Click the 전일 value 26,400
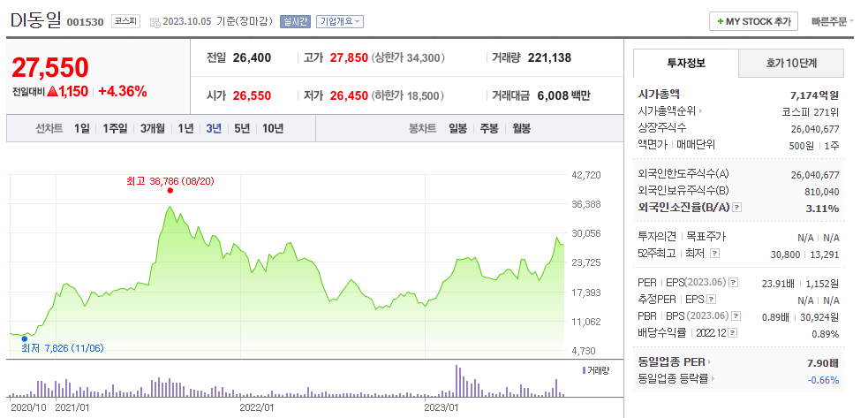Image resolution: width=868 pixels, height=418 pixels. (x=252, y=57)
